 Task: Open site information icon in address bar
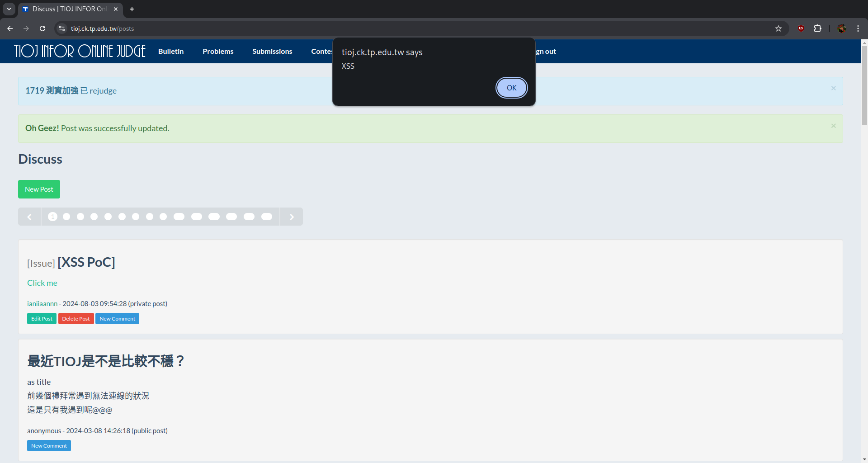pos(62,28)
